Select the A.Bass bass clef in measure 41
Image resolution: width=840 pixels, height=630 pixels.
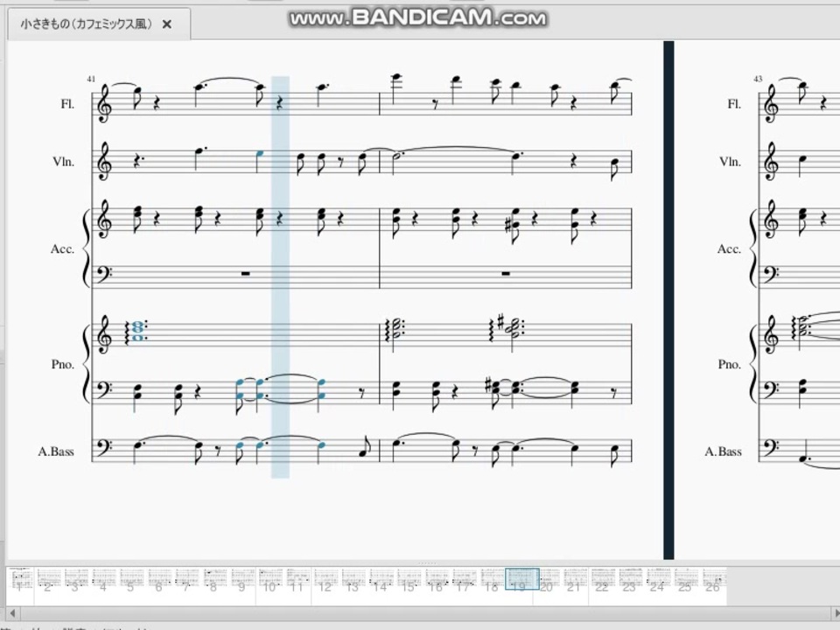click(x=104, y=448)
